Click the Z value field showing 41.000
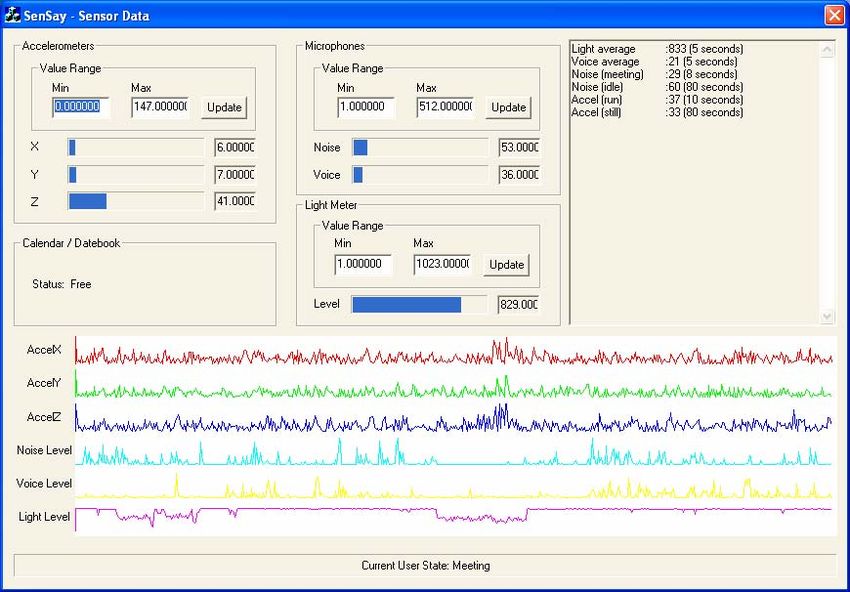The height and width of the screenshot is (592, 850). [235, 201]
